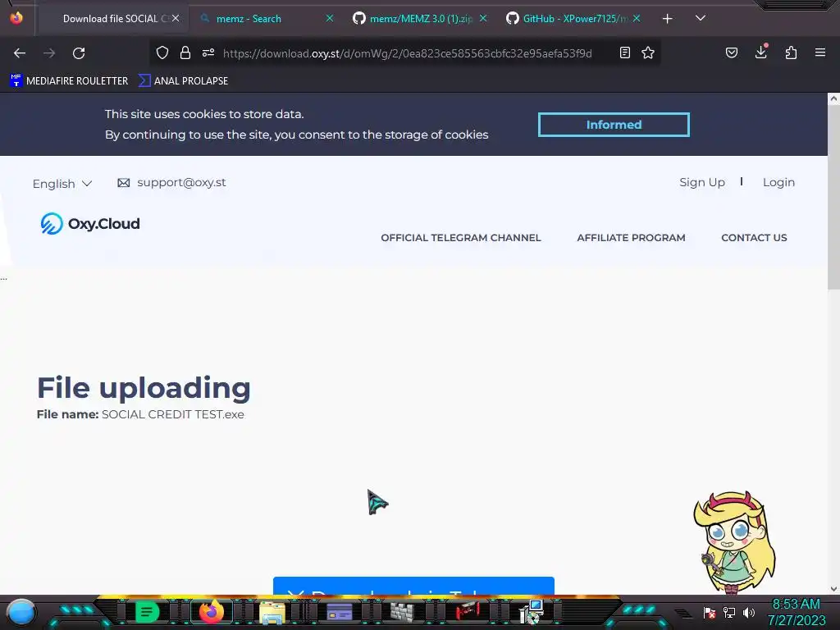Open the green notes app in taskbar
The height and width of the screenshot is (630, 840).
point(146,612)
